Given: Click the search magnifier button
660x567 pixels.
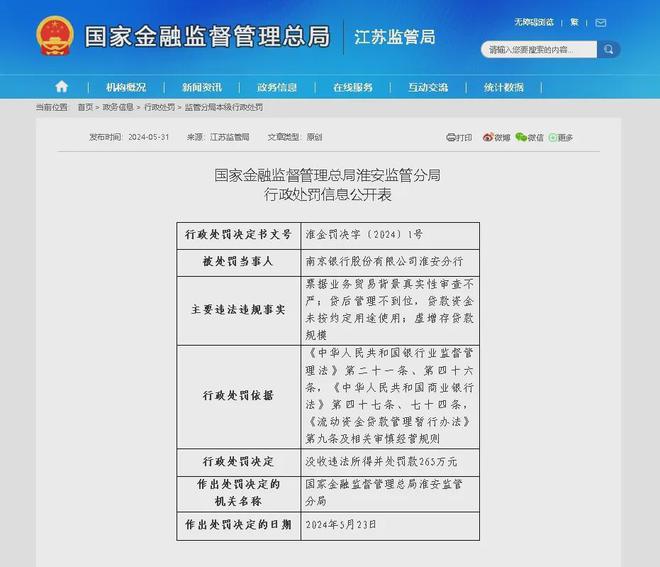Looking at the screenshot, I should [x=608, y=50].
